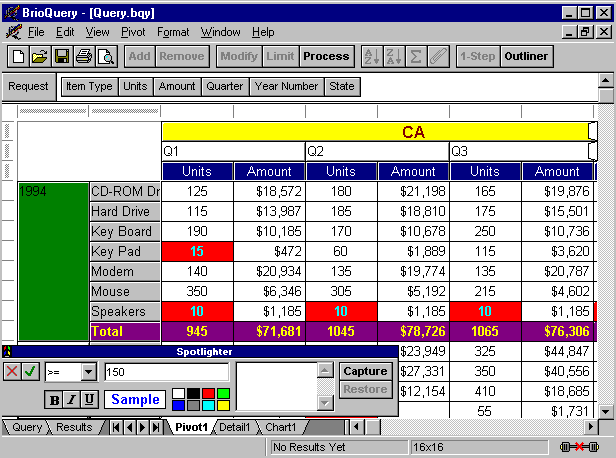The image size is (616, 458).
Task: Toggle Underline in Spotlighter
Action: point(89,400)
